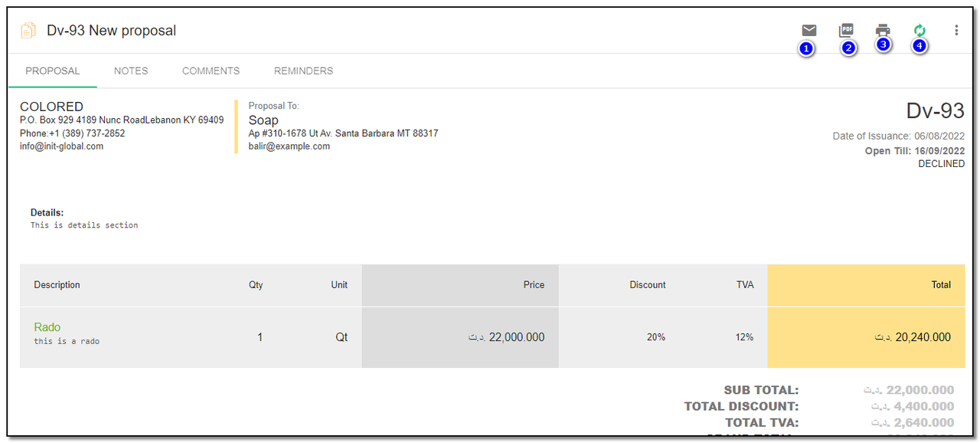Open the COMMENTS tab
980x443 pixels.
(x=211, y=71)
